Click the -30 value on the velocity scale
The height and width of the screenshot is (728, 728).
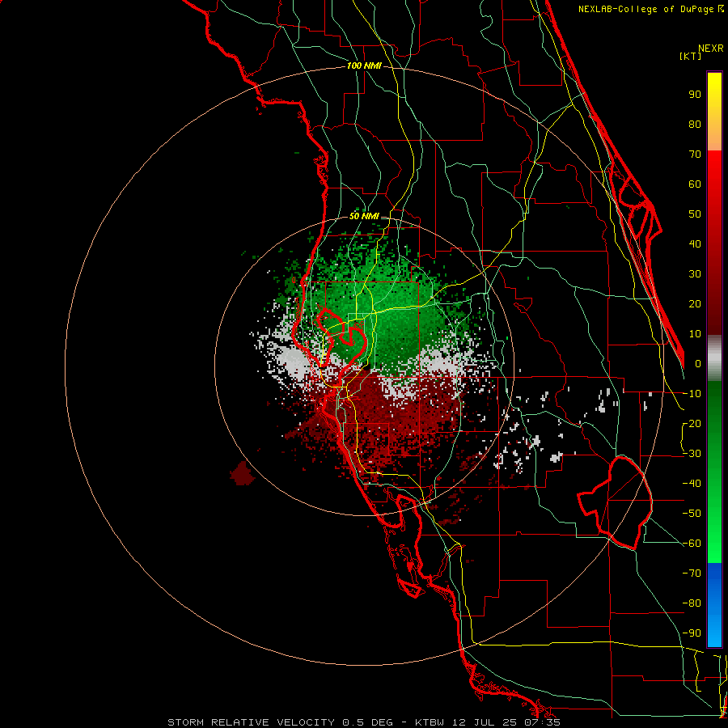(x=692, y=454)
